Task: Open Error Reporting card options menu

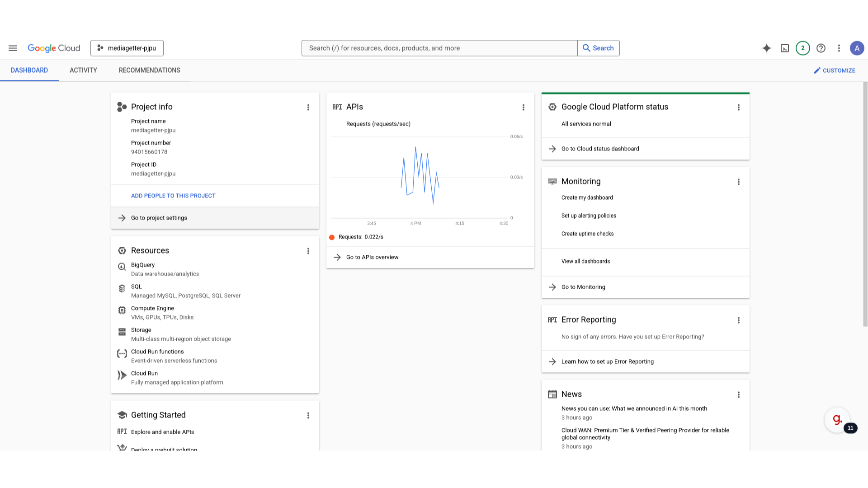Action: 739,320
